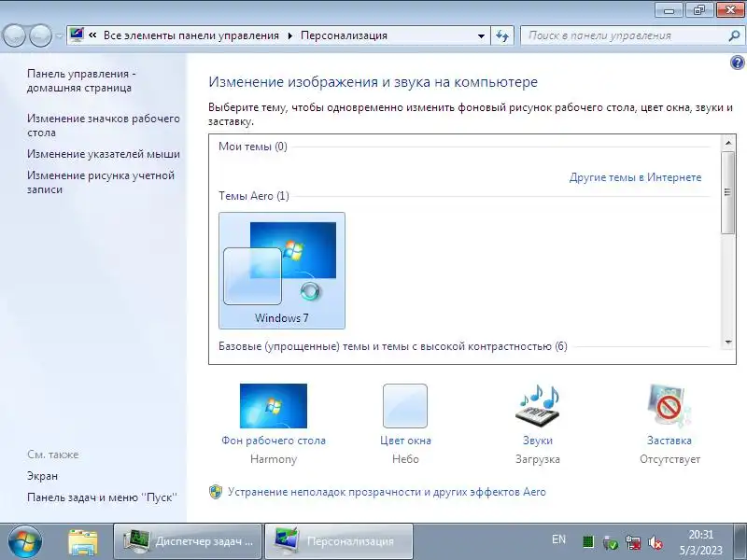Click the refresh button next to address bar
This screenshot has width=747, height=560.
click(502, 35)
